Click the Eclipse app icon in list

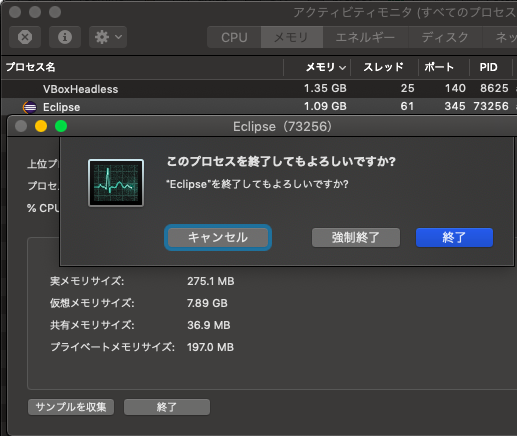pos(30,107)
